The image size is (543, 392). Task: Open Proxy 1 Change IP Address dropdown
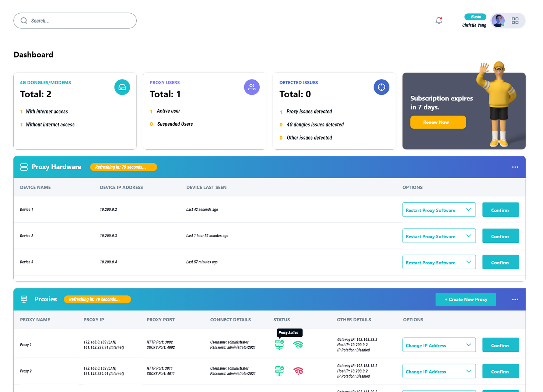click(x=439, y=345)
